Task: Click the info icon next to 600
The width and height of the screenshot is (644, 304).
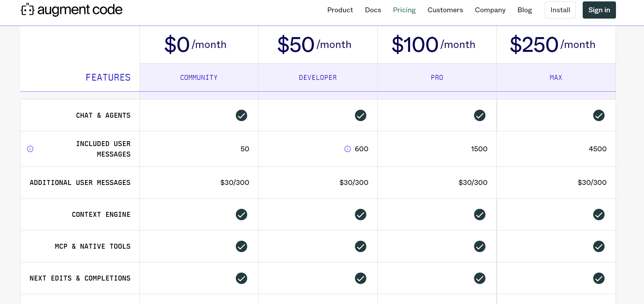Action: point(348,149)
